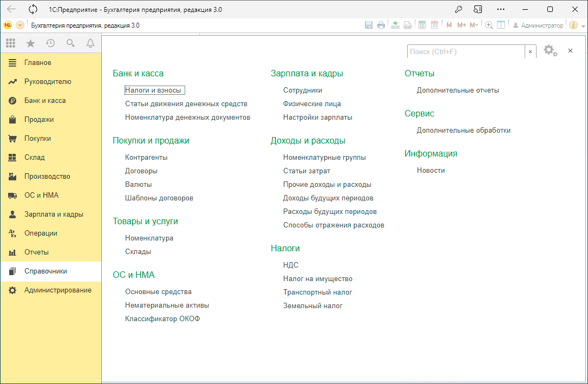
Task: Expand the dropdown arrow beside info icon
Action: pyautogui.click(x=583, y=25)
